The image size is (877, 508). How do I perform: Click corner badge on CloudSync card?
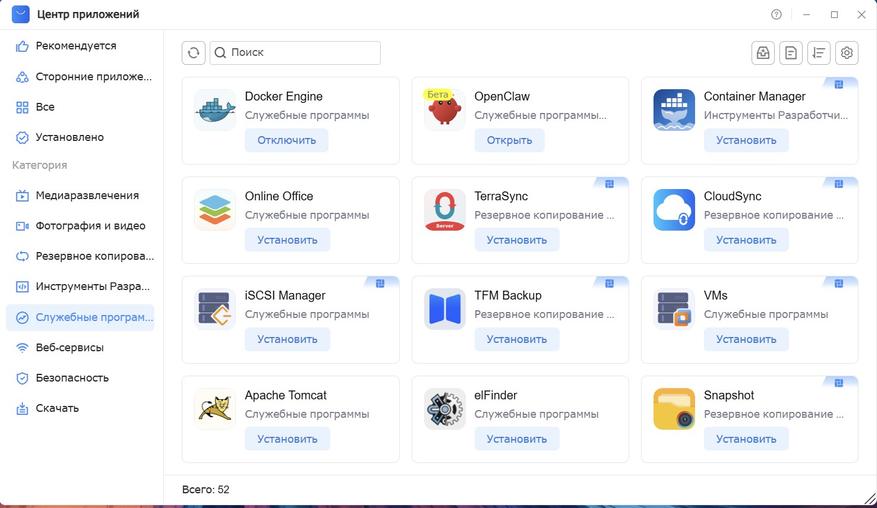point(839,184)
